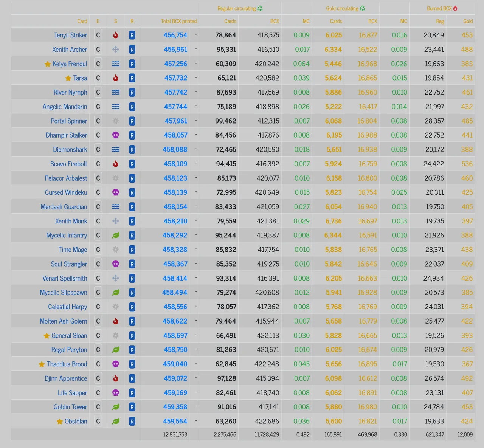Viewport: 484px width, 448px height.
Task: Click the fire icon for Molten Ash Golem
Action: pyautogui.click(x=116, y=321)
